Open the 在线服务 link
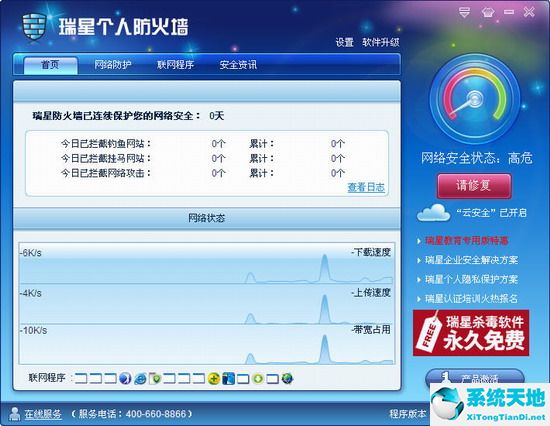Image resolution: width=550 pixels, height=426 pixels. click(x=43, y=414)
